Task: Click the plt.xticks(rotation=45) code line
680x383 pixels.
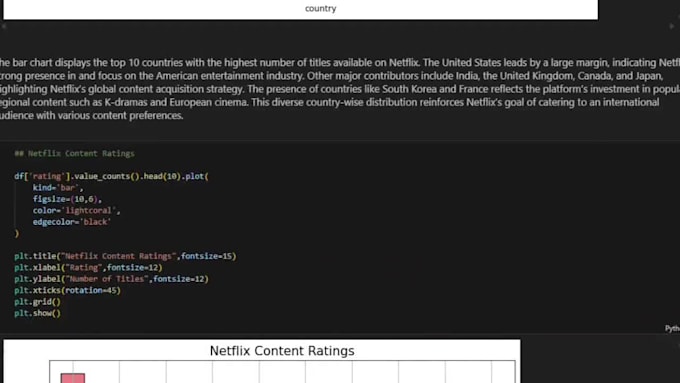Action: pyautogui.click(x=67, y=290)
